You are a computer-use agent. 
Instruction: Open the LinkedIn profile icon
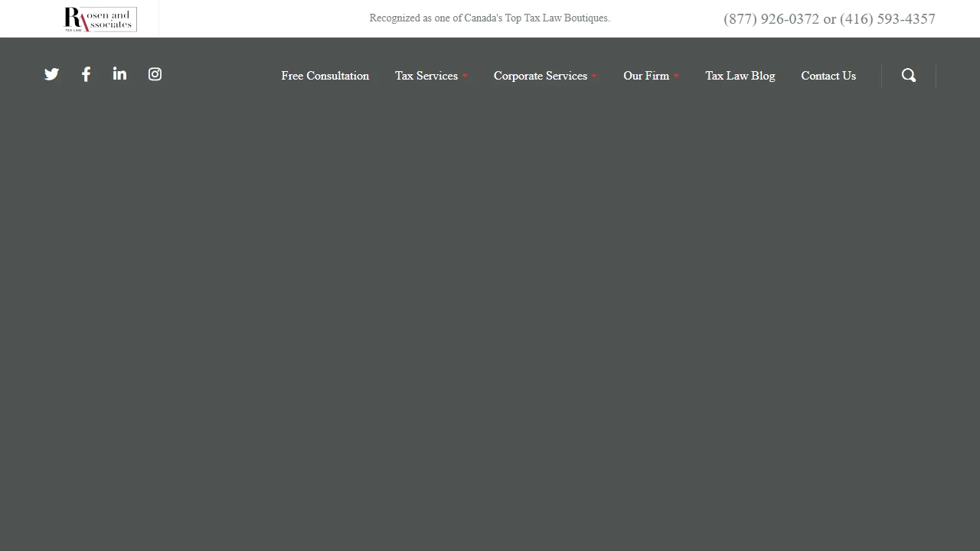119,73
